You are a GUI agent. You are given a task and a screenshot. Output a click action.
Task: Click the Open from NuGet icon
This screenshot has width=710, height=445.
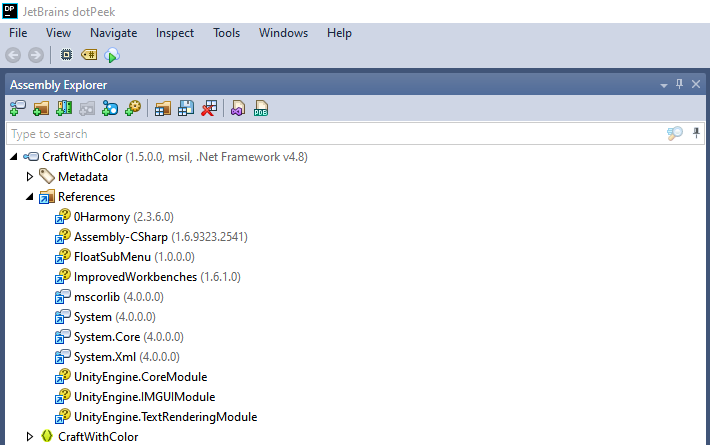point(110,109)
